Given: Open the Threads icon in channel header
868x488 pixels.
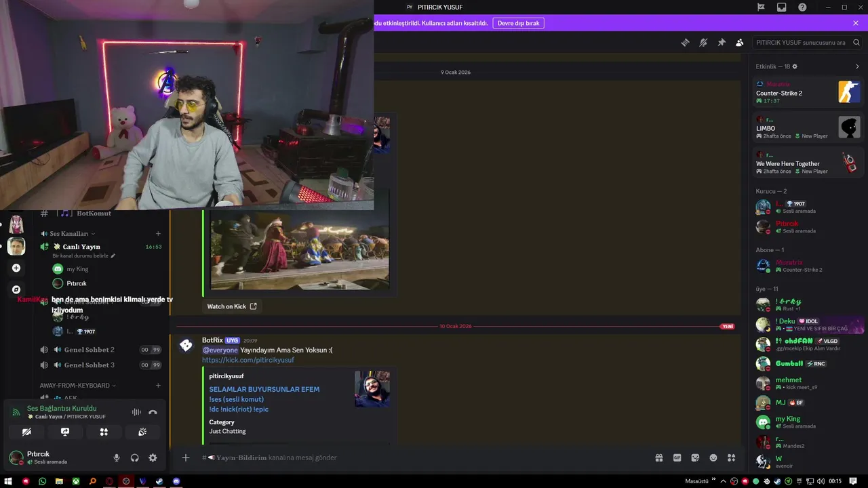Looking at the screenshot, I should tap(685, 42).
